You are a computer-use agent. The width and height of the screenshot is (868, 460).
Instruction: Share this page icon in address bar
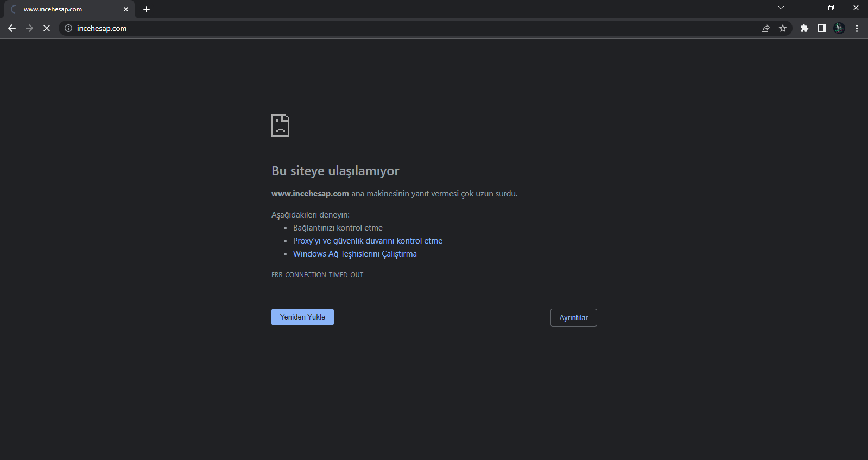765,28
